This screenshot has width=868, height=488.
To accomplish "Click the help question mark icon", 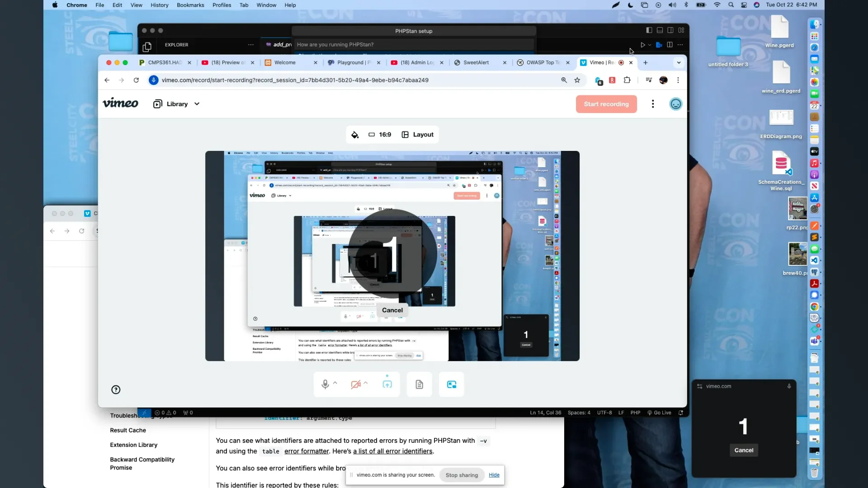I will pyautogui.click(x=116, y=390).
